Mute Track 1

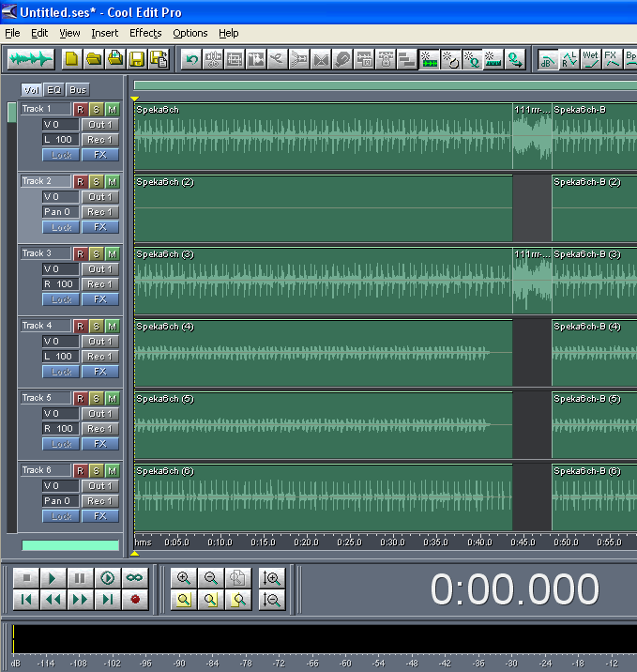coord(113,110)
